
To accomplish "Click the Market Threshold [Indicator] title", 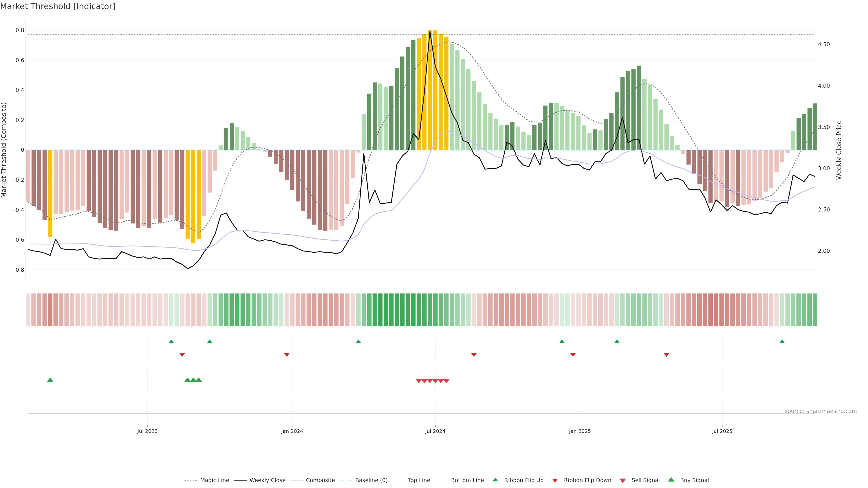I will pos(58,6).
